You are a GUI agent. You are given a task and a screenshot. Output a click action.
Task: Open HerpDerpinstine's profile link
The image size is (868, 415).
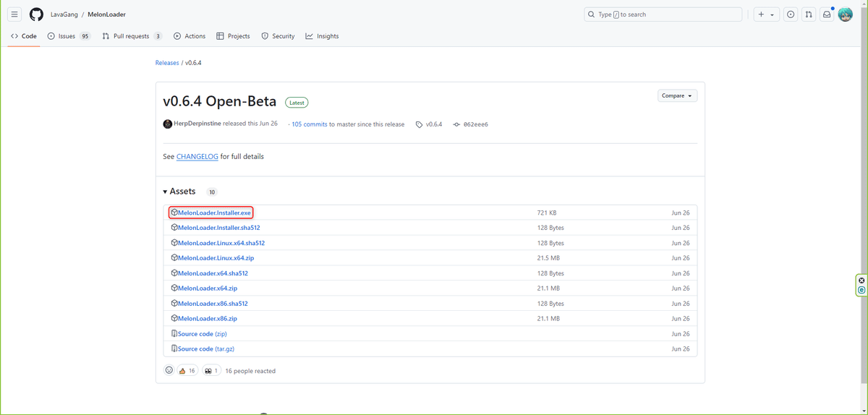tap(197, 124)
